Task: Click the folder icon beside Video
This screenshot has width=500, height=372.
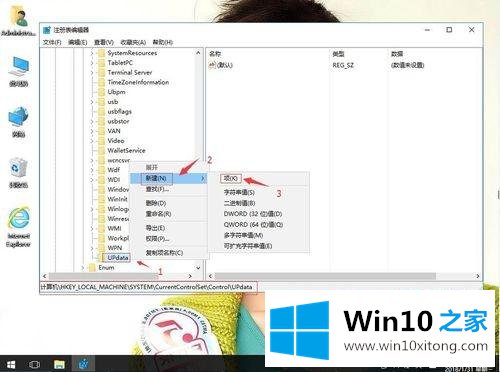Action: point(101,141)
